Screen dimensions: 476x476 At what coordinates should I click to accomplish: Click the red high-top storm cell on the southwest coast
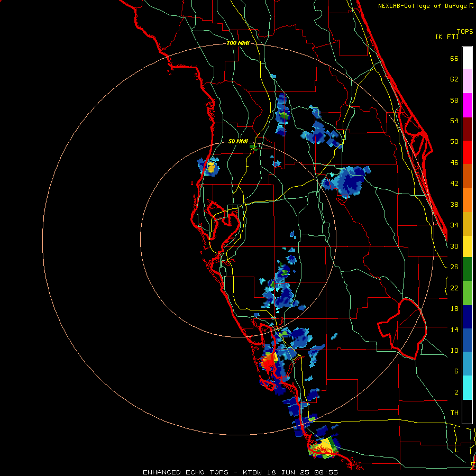coord(269,361)
